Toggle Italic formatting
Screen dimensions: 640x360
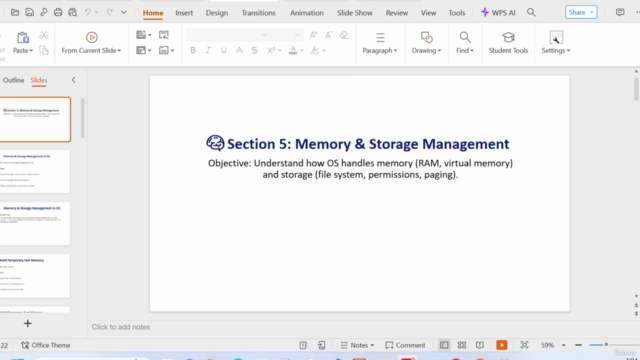pyautogui.click(x=208, y=50)
